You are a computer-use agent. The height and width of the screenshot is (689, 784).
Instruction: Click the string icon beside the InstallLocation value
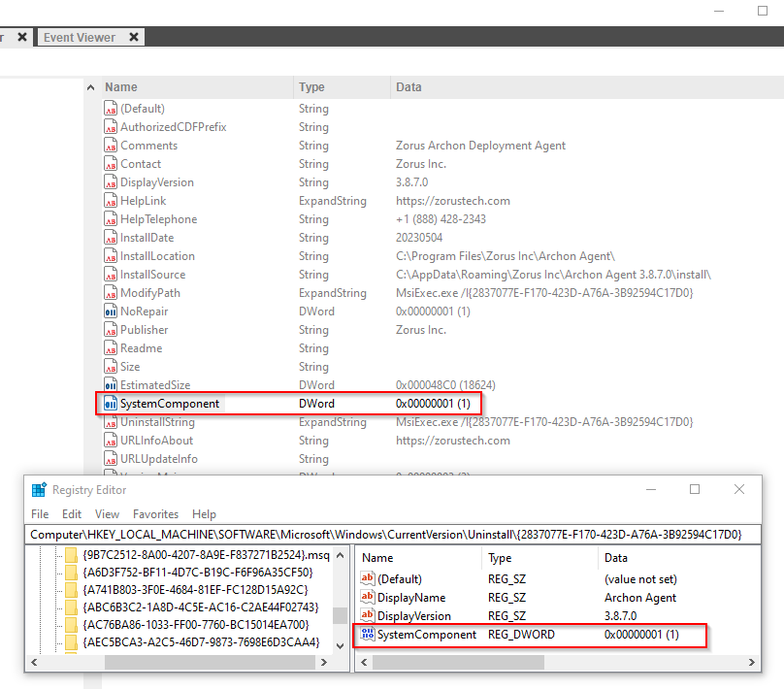pyautogui.click(x=111, y=256)
